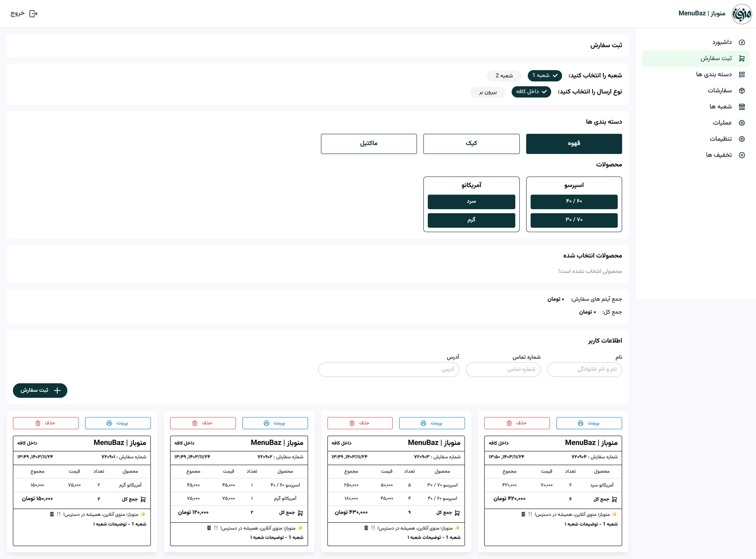Print order number ۷۲۰۹۰۴
Viewport: 756px width, 559px height.
click(589, 423)
